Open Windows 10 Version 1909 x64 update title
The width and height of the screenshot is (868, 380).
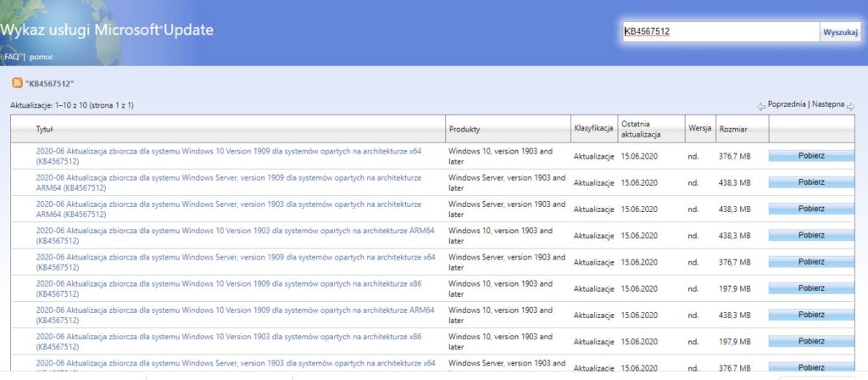pyautogui.click(x=229, y=156)
